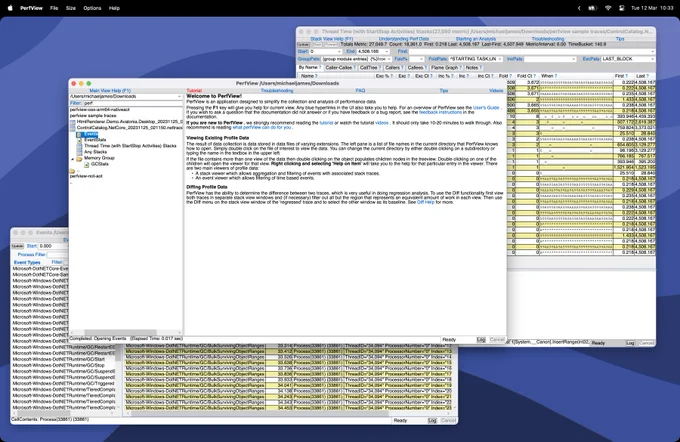Open the End time dropdown in stack window
Viewport: 680px width, 442px height.
[x=387, y=52]
